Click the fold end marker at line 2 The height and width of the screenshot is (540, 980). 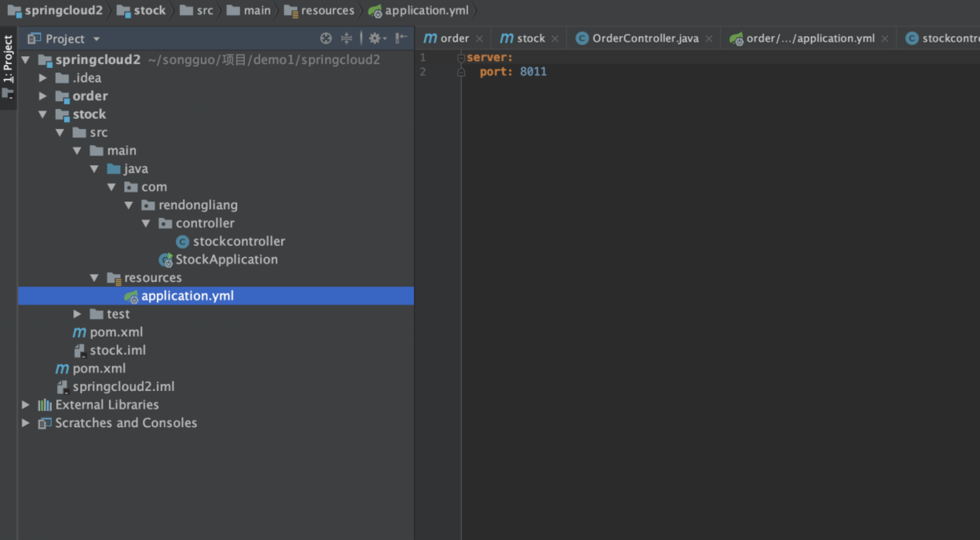click(461, 72)
